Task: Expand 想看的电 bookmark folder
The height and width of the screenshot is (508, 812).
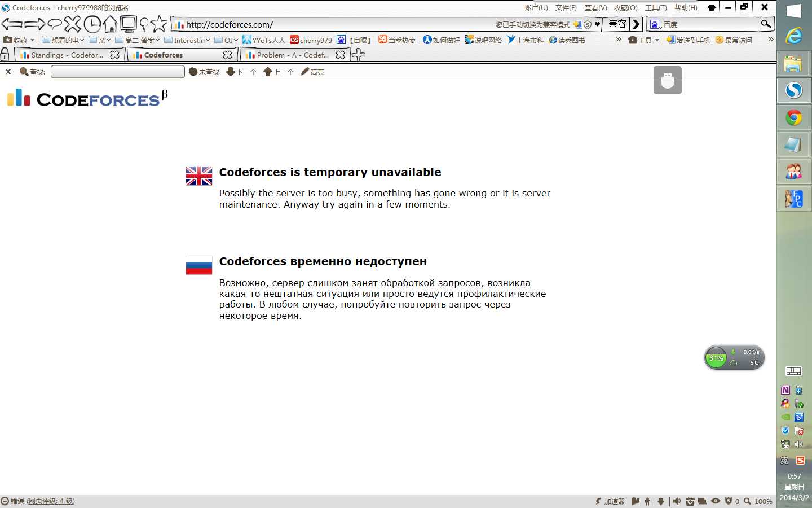Action: click(x=63, y=40)
